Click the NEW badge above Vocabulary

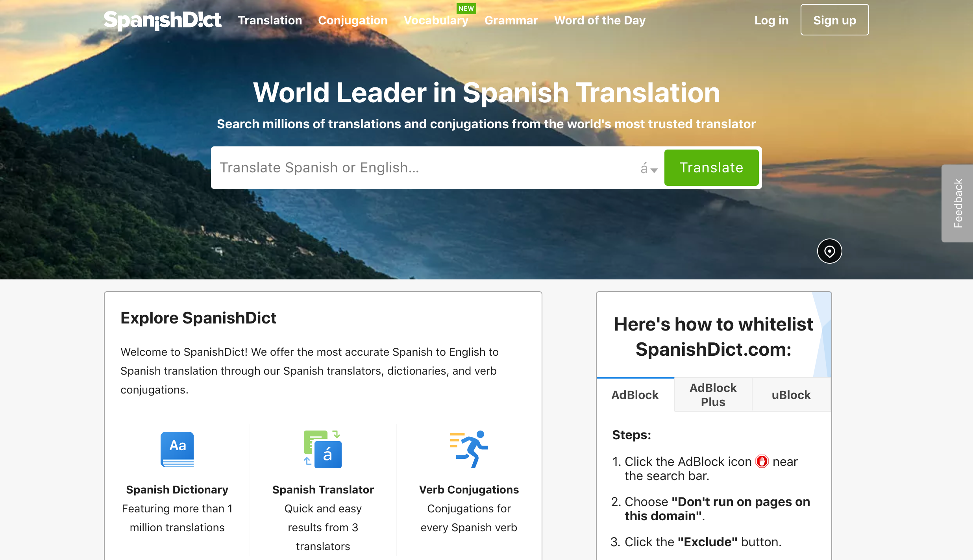(x=466, y=9)
